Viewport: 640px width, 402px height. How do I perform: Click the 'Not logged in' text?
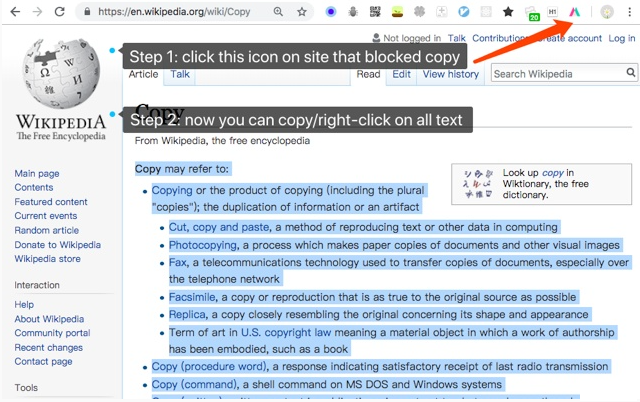tap(412, 38)
